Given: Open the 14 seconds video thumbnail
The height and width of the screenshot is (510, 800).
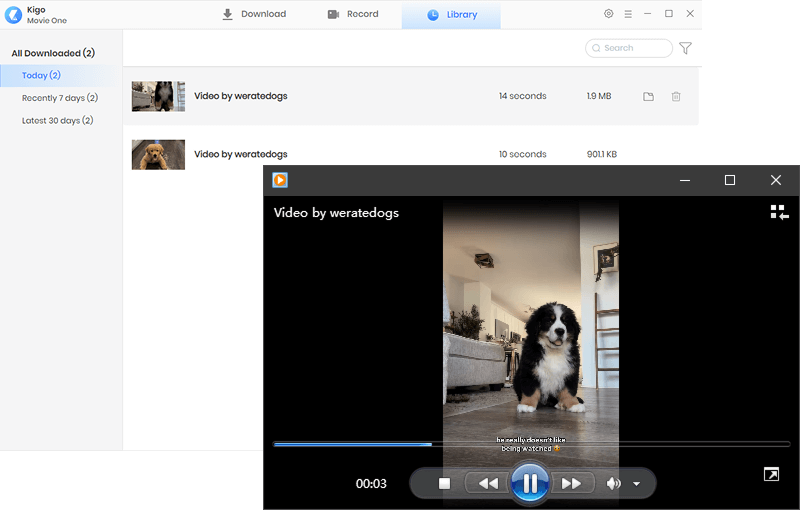Looking at the screenshot, I should pyautogui.click(x=158, y=96).
